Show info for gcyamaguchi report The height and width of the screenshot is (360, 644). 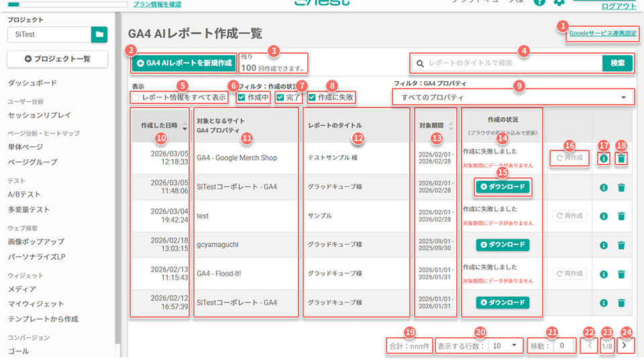(603, 245)
